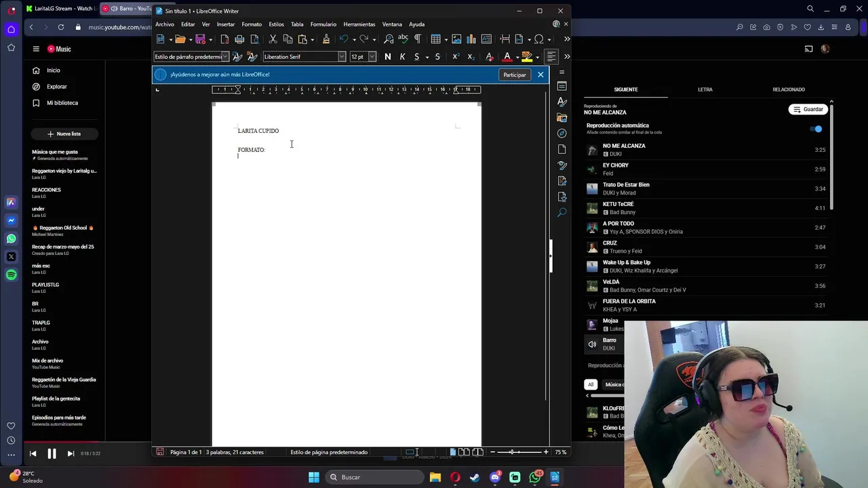
Task: Open paragraph style dropdown
Action: pyautogui.click(x=225, y=57)
